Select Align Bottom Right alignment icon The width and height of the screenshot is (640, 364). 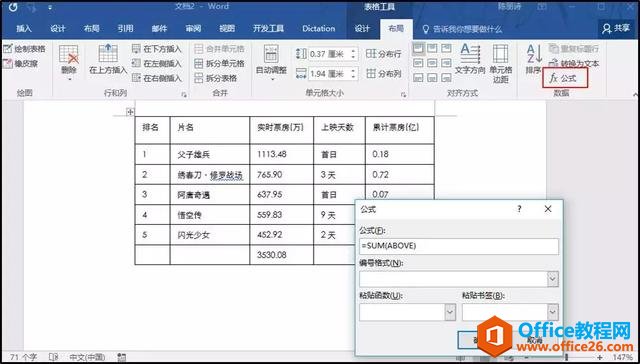click(446, 77)
